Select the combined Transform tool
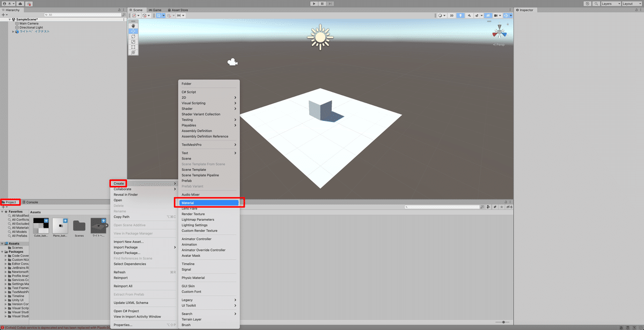This screenshot has height=330, width=644. [133, 52]
